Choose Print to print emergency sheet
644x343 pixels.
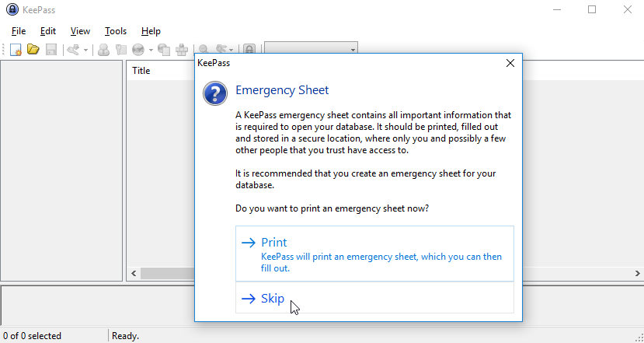(374, 254)
